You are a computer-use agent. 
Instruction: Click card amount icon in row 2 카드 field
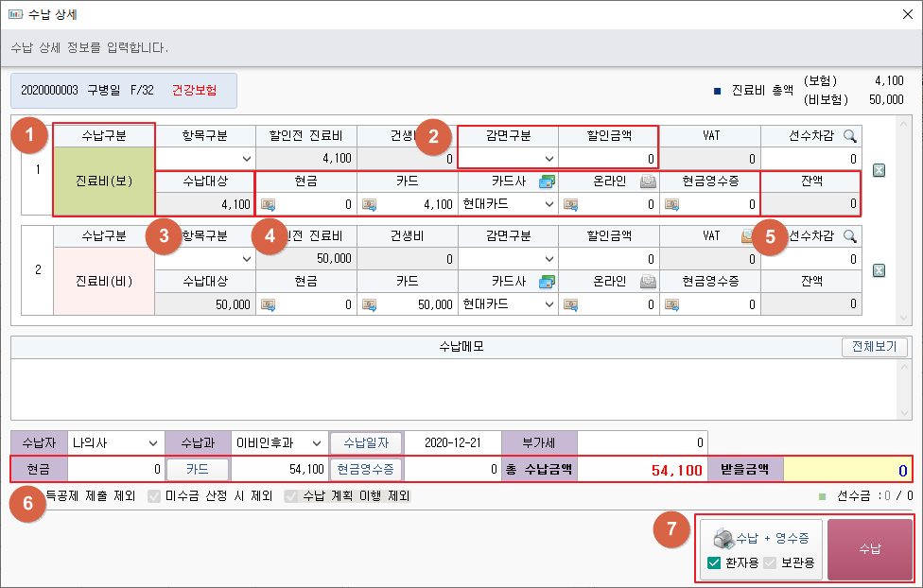click(369, 304)
